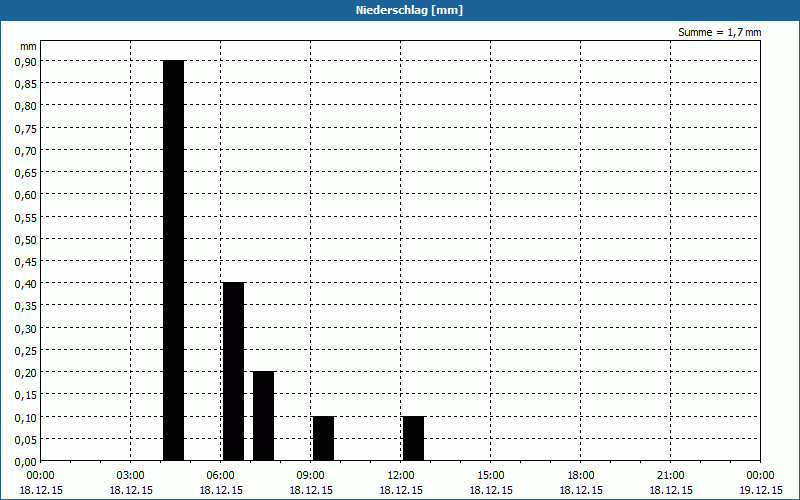Click the 0,25 value on the y-axis
The height and width of the screenshot is (500, 800).
click(25, 350)
